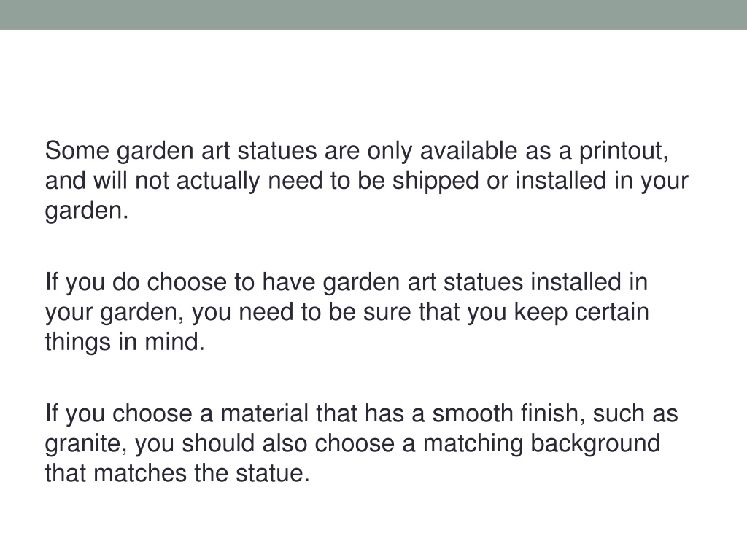Click the word "shipped" in first paragraph

(x=436, y=182)
